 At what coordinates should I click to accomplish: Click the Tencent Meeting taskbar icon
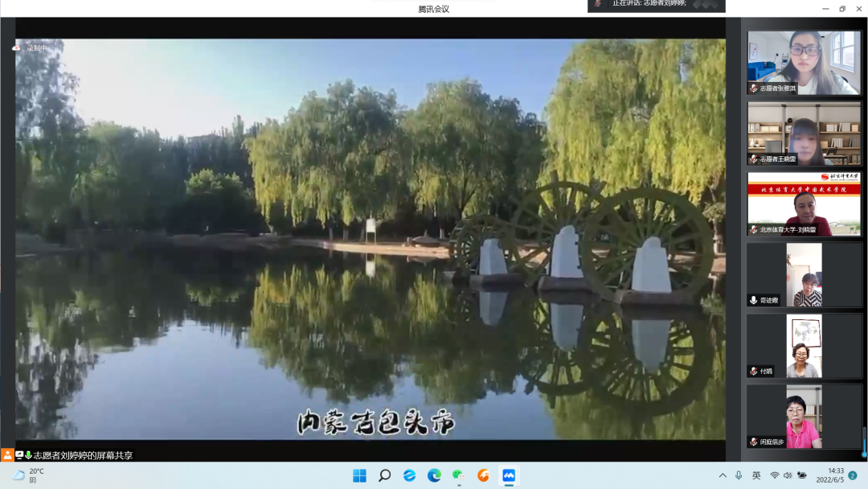[x=508, y=475]
